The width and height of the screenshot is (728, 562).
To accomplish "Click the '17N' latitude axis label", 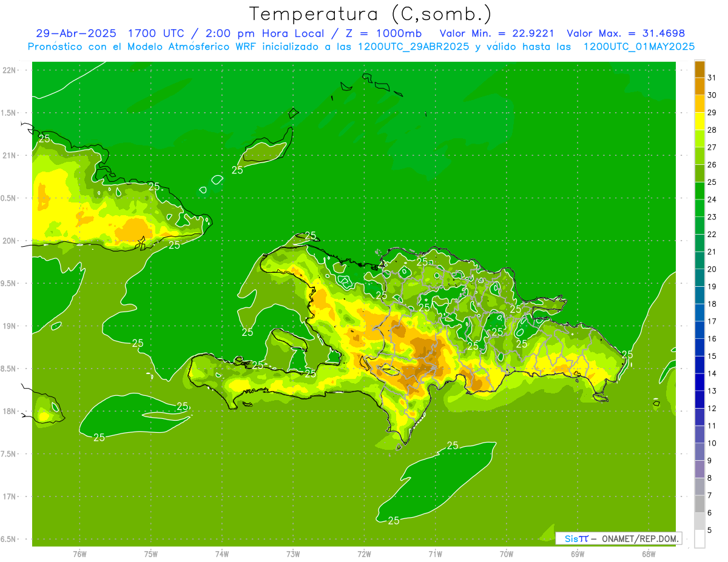I will click(x=9, y=497).
